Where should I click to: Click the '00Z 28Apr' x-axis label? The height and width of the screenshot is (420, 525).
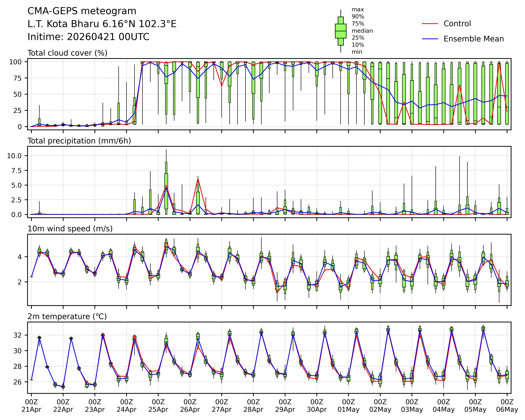click(253, 406)
